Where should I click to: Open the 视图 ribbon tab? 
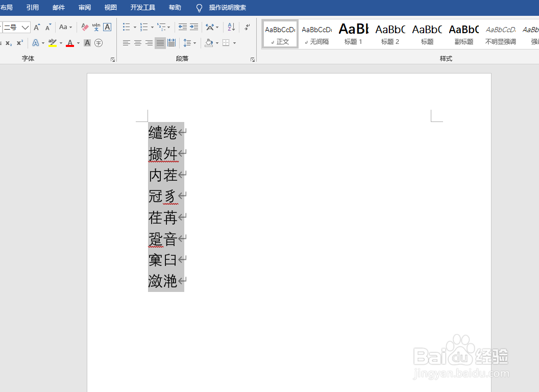tap(110, 7)
